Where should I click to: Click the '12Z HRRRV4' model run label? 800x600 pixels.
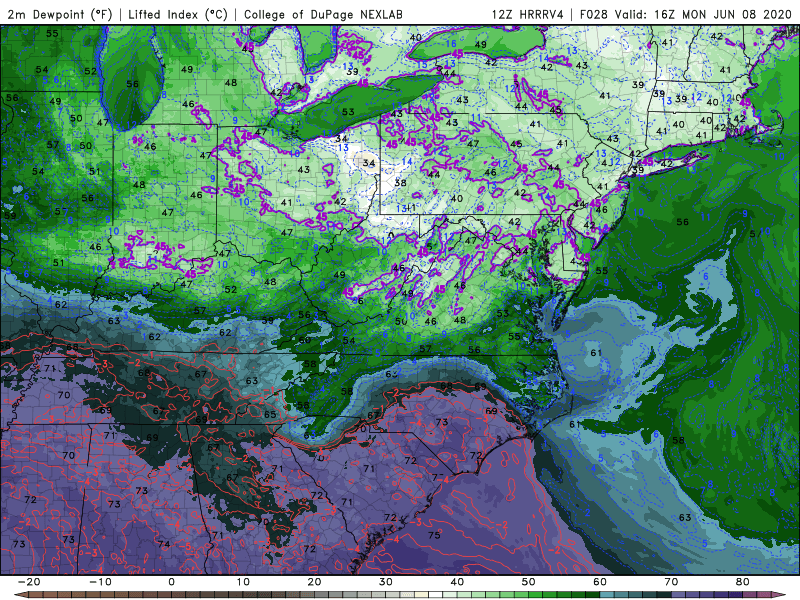coord(528,14)
